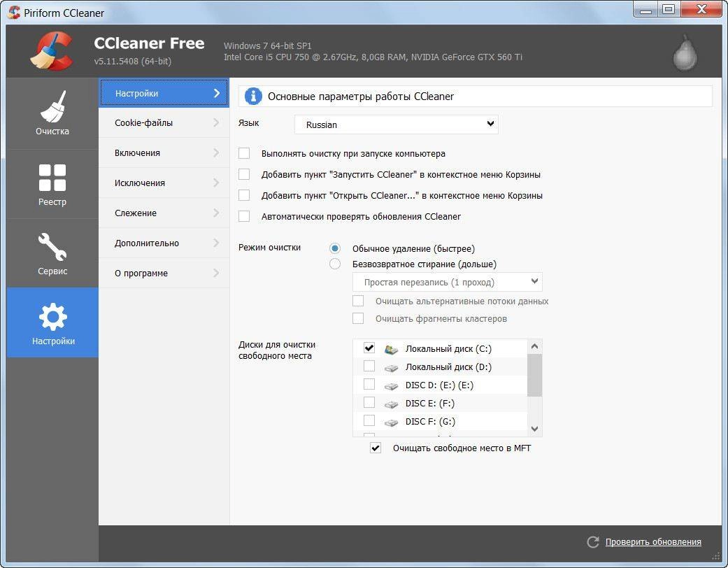Screen dimensions: 728x568
Task: Toggle Очищать свободное место в MFT
Action: 375,448
